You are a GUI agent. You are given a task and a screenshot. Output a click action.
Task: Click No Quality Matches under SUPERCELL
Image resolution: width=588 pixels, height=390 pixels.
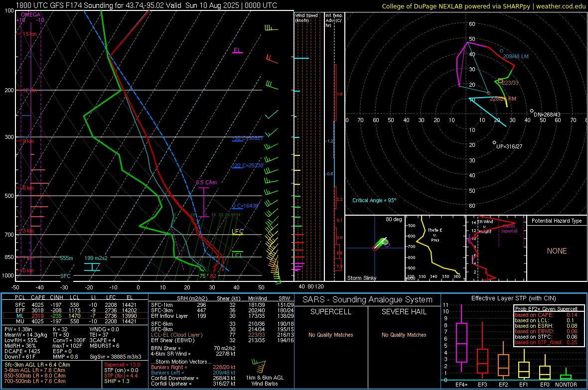(331, 335)
